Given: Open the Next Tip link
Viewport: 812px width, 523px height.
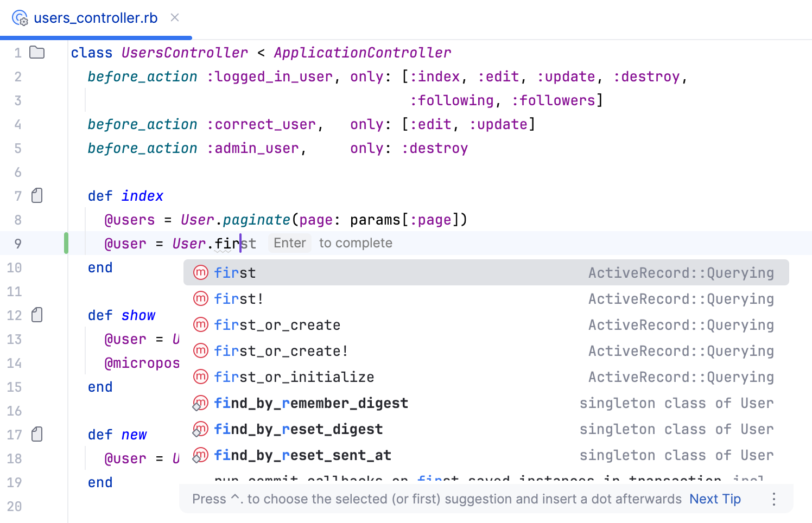Looking at the screenshot, I should click(715, 499).
